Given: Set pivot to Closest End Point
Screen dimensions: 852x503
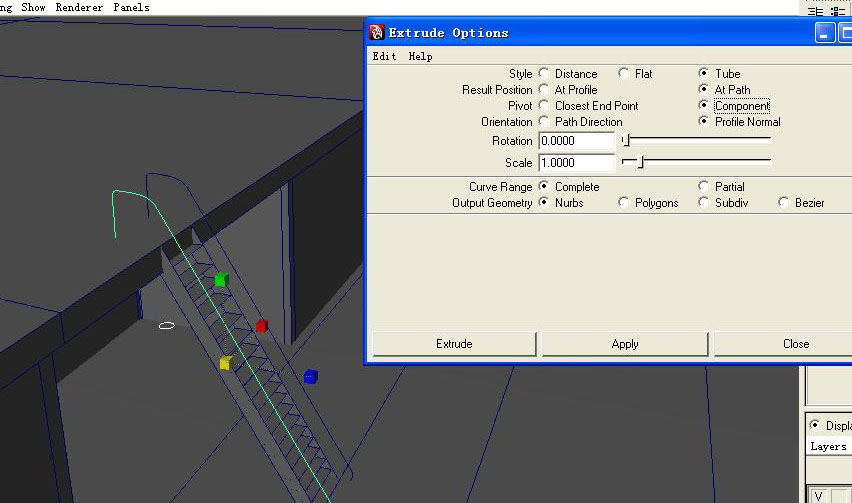Looking at the screenshot, I should pos(543,105).
